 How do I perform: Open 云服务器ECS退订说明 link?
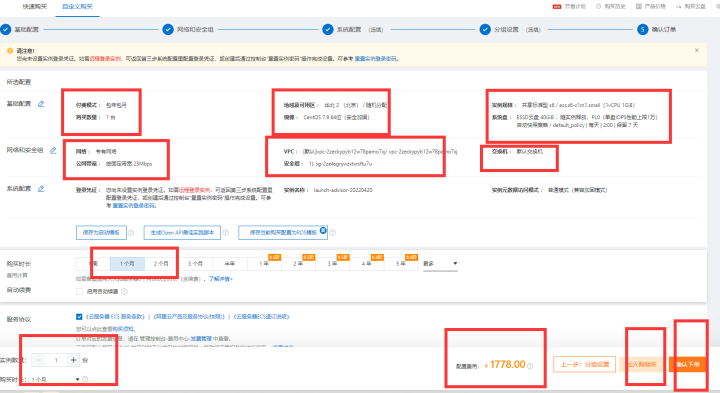pos(261,317)
